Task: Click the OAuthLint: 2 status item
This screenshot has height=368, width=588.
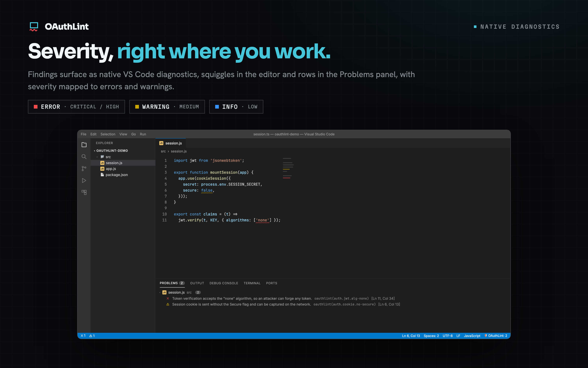Action: pyautogui.click(x=496, y=336)
